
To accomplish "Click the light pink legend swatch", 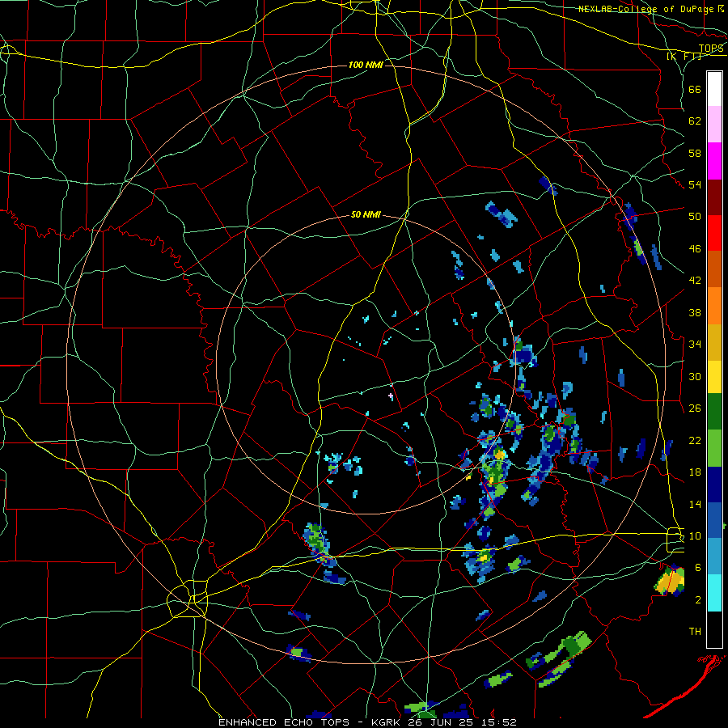I will pos(714,125).
